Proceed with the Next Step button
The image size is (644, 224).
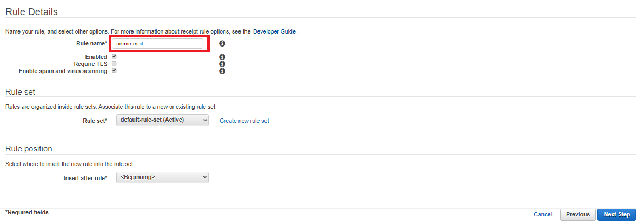coord(617,215)
